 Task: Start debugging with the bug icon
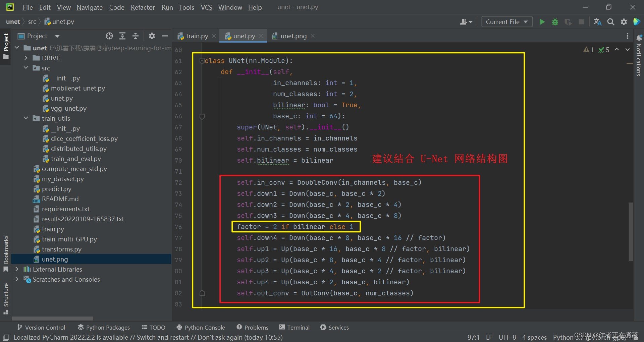(555, 22)
